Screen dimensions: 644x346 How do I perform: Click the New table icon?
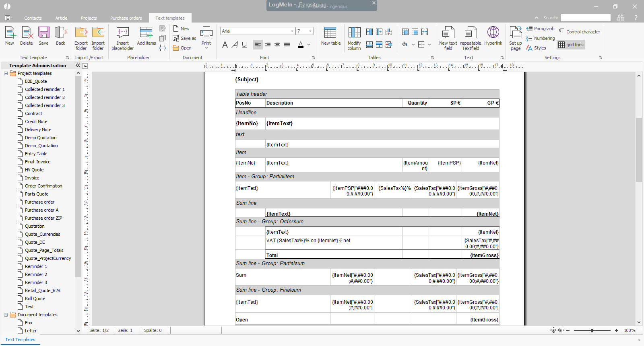pos(330,33)
